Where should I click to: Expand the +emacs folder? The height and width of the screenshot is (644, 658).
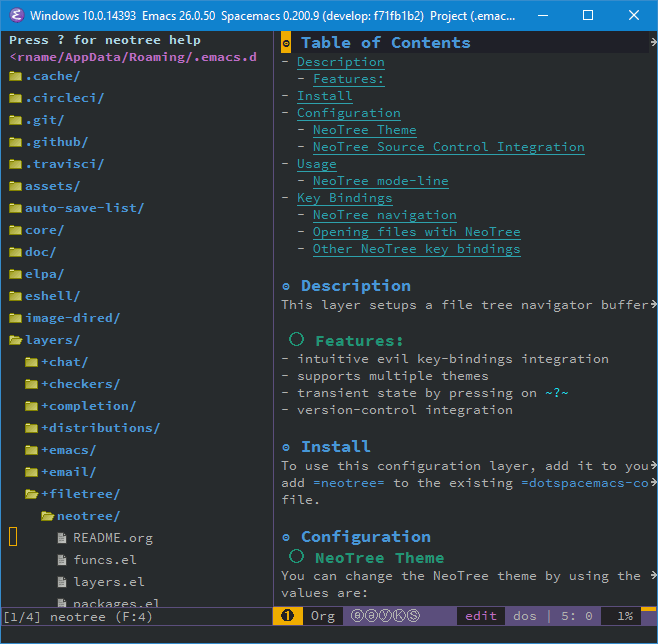[31, 450]
